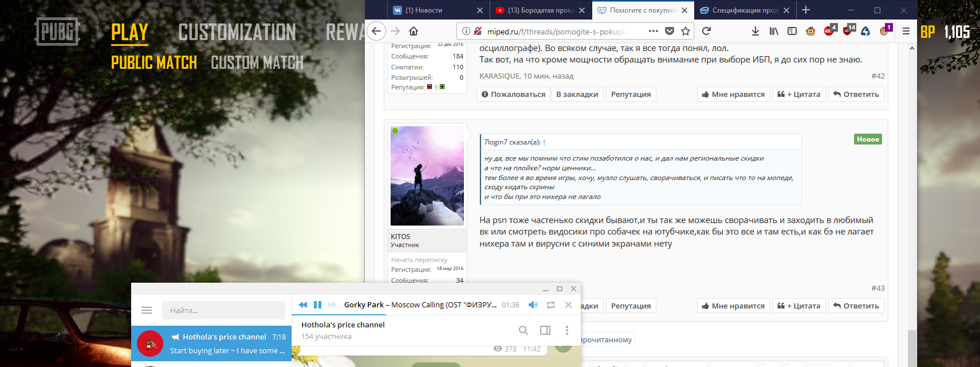Close the YouTube Бородатая tab
The width and height of the screenshot is (980, 367).
[582, 10]
